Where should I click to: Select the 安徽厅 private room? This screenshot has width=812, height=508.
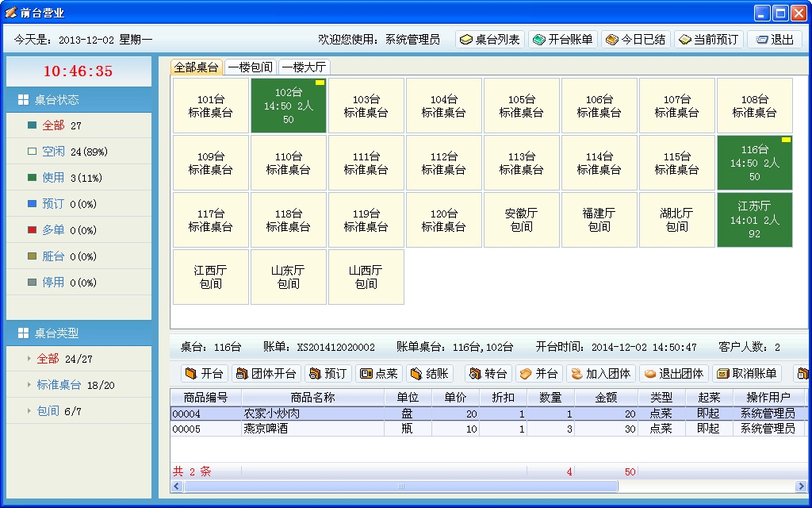click(521, 219)
